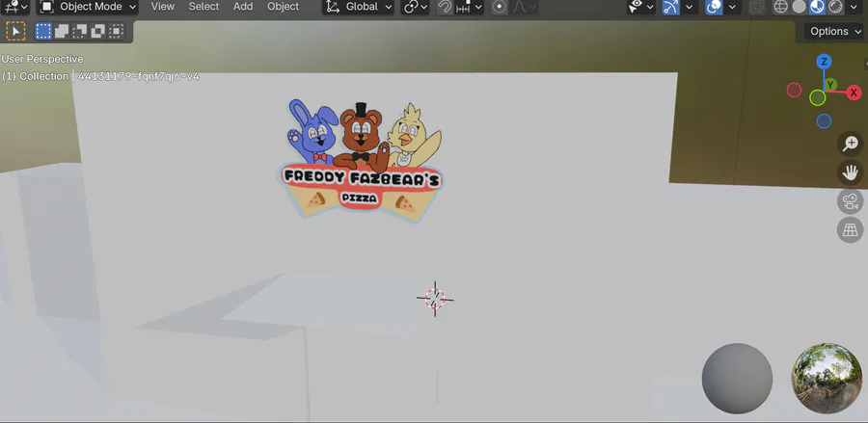Open overlays options dropdown arrow
The width and height of the screenshot is (868, 423).
point(732,7)
